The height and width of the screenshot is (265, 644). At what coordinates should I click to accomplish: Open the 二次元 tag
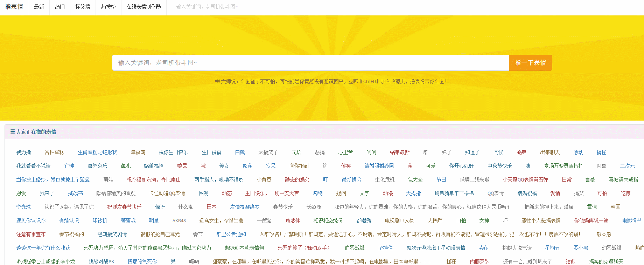(627, 166)
